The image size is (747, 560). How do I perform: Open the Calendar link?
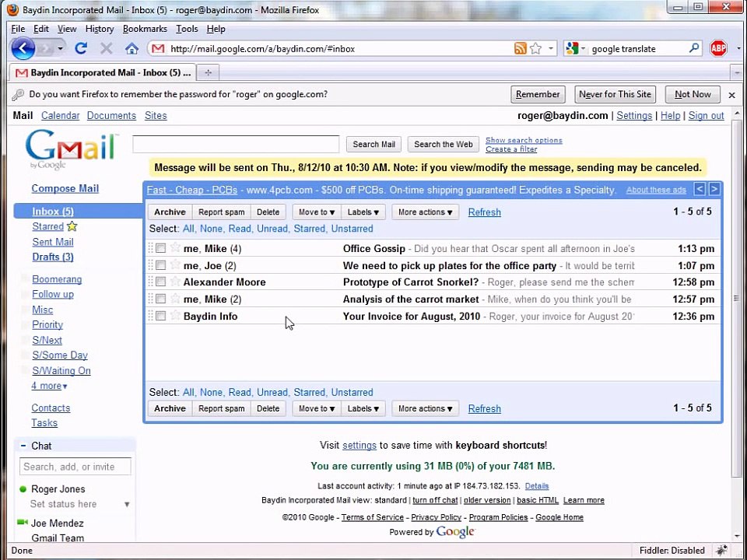60,116
